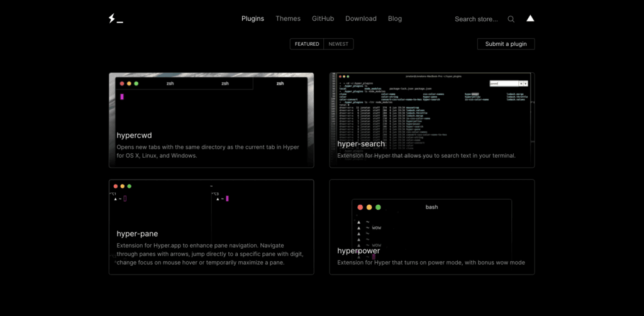Open the hyper-pane plugin title
The width and height of the screenshot is (644, 316).
point(137,234)
